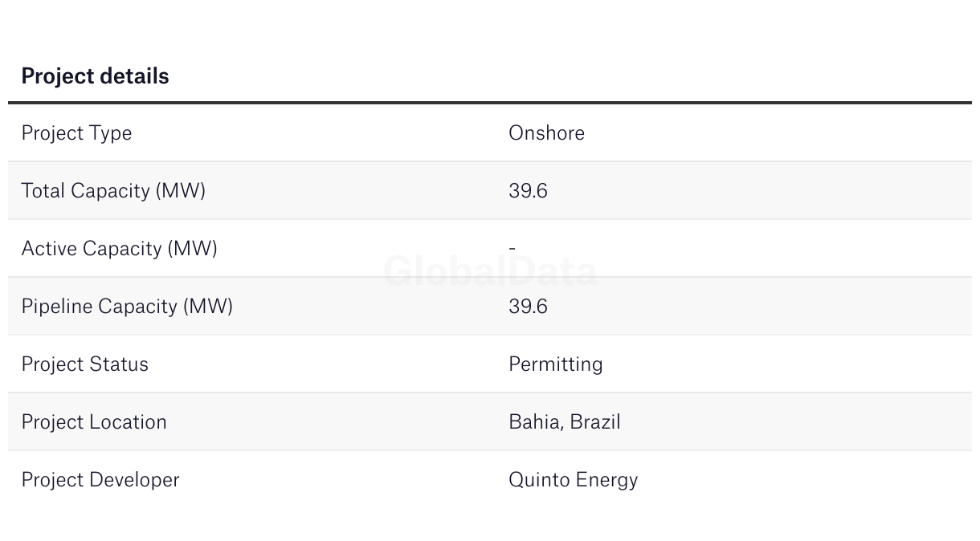Click the Project Location table row

click(x=490, y=421)
